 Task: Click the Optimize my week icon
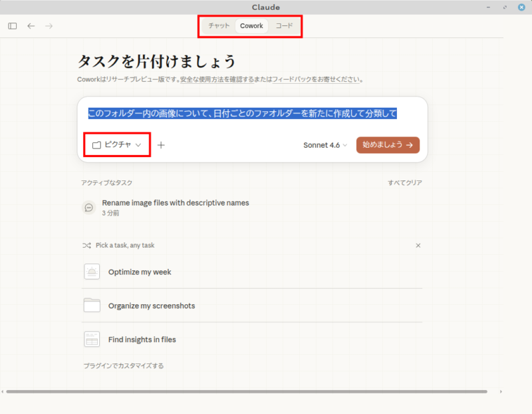click(92, 272)
